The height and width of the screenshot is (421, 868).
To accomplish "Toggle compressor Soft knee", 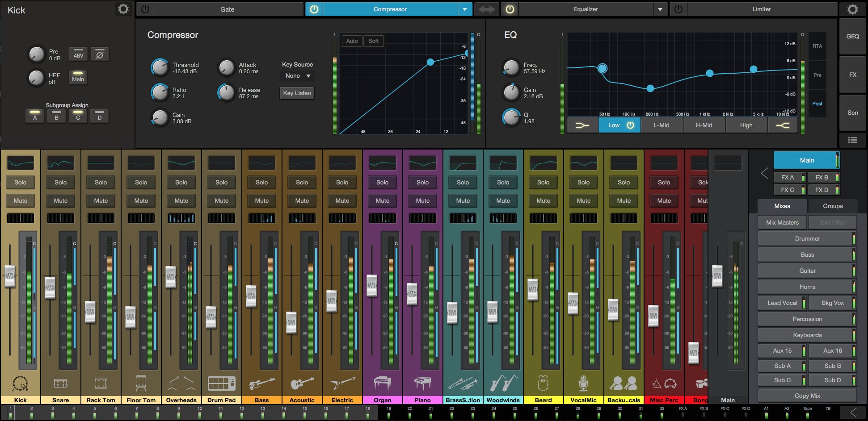I will coord(373,41).
